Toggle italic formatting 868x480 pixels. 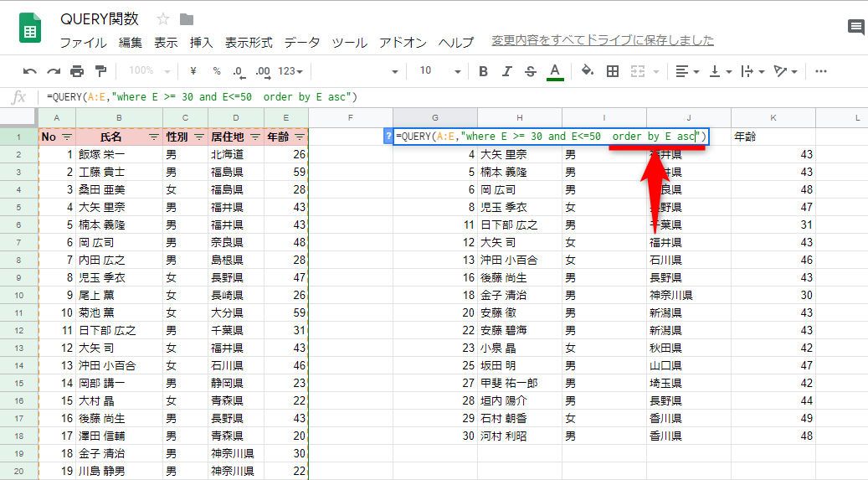506,71
